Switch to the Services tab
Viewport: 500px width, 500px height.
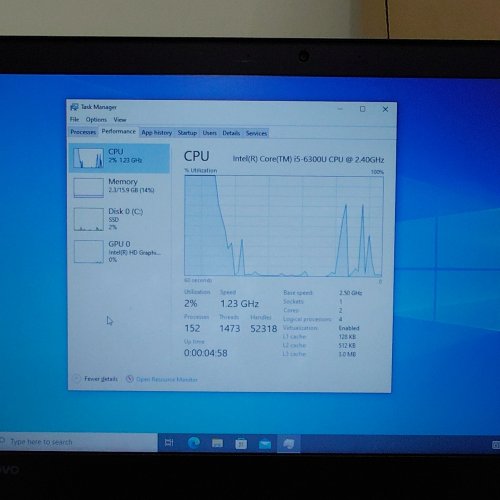point(256,133)
